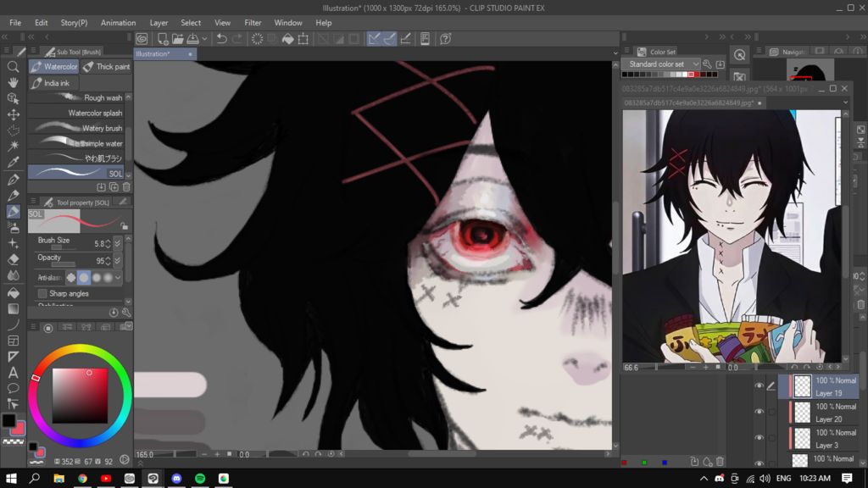Open CLIP STUDIO launcher from command bar

[142, 39]
